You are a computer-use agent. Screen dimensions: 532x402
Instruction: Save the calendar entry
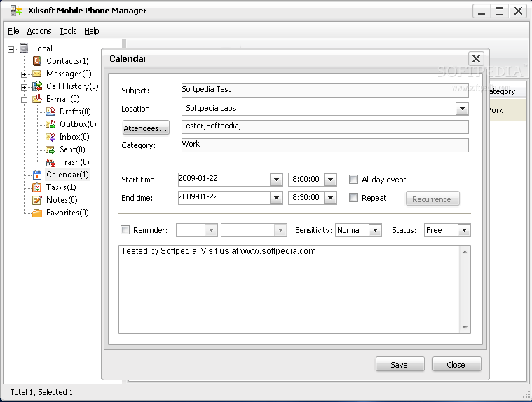pos(400,364)
